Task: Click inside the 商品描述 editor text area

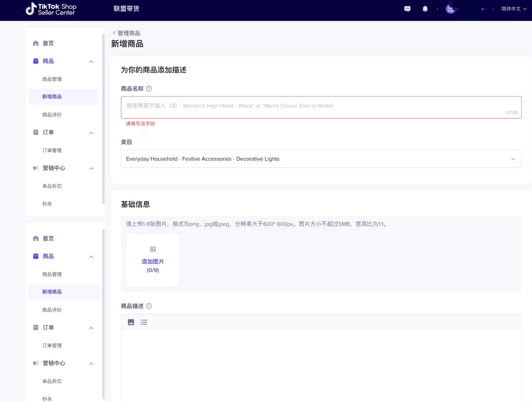Action: click(321, 366)
